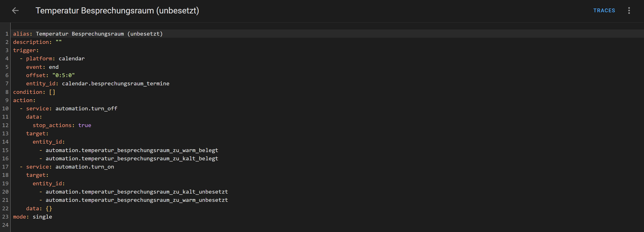Click the mode 'single' value
The image size is (644, 232).
[x=42, y=217]
